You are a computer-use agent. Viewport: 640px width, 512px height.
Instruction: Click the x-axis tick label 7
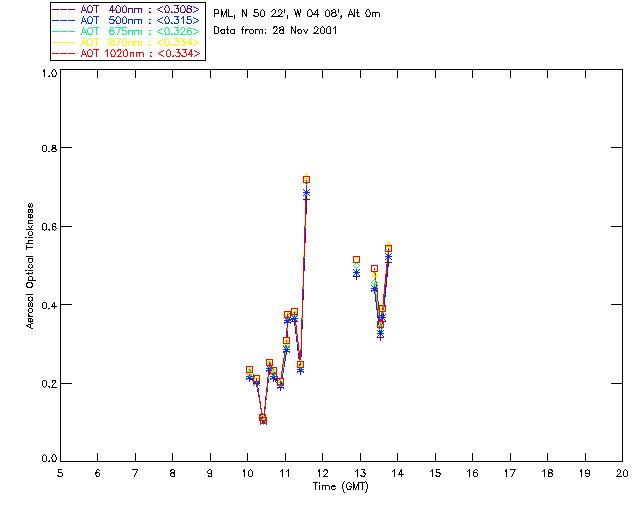(x=135, y=473)
